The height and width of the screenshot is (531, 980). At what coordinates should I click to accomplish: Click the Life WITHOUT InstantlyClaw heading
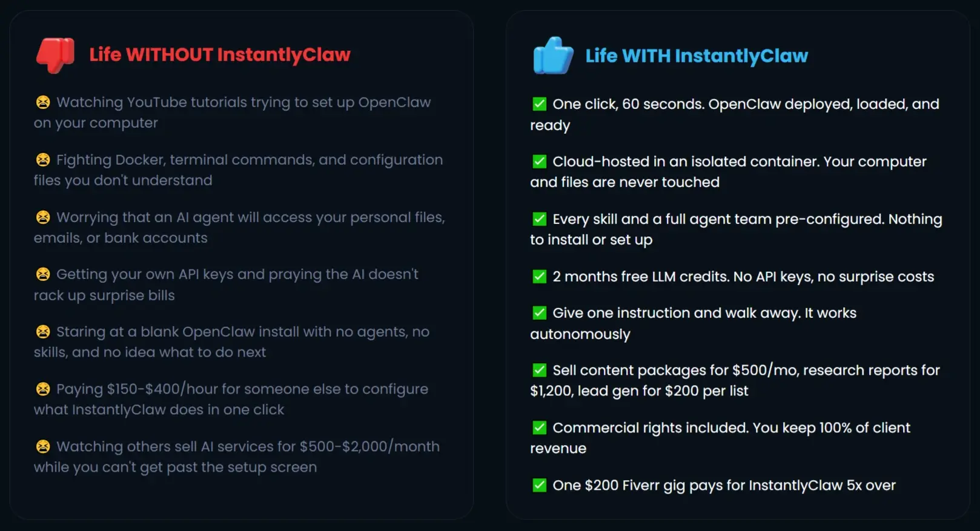(x=220, y=55)
